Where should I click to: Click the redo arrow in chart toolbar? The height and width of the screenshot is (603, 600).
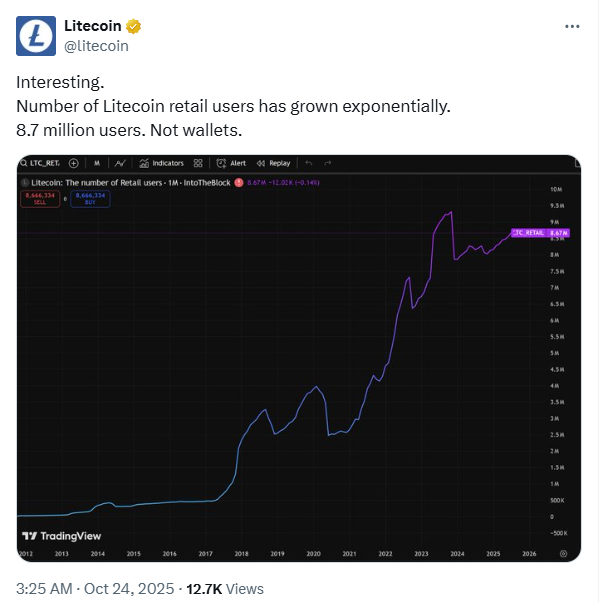pos(327,163)
